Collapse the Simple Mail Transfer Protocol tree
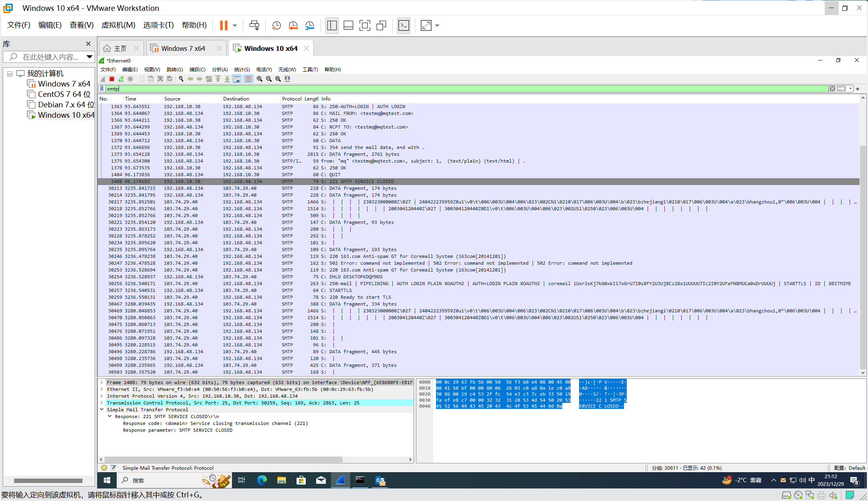 [x=102, y=410]
